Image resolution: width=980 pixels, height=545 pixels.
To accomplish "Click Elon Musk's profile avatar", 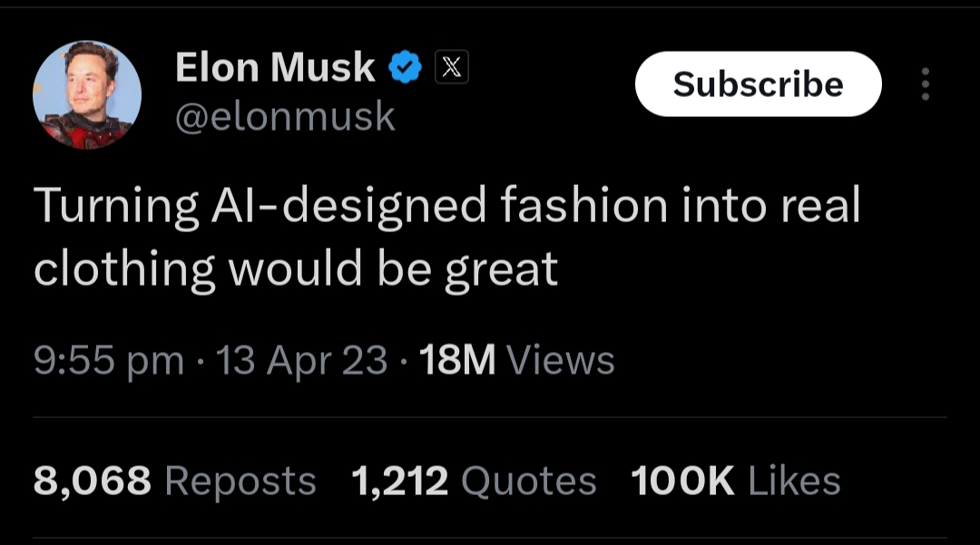I will pos(87,95).
